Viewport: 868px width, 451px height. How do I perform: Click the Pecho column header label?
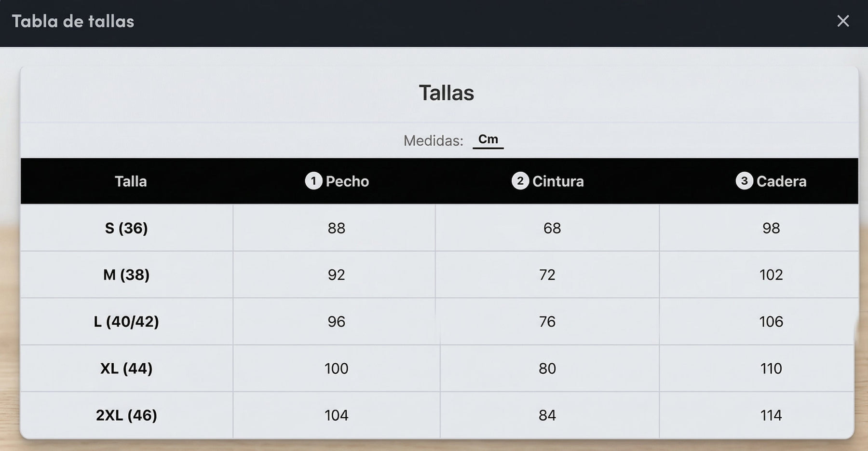[347, 181]
